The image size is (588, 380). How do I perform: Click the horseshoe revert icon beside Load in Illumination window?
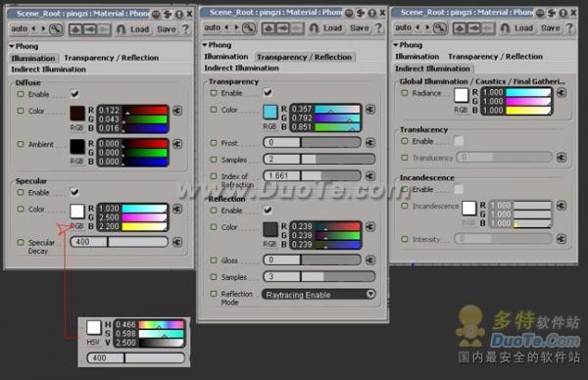(x=121, y=28)
